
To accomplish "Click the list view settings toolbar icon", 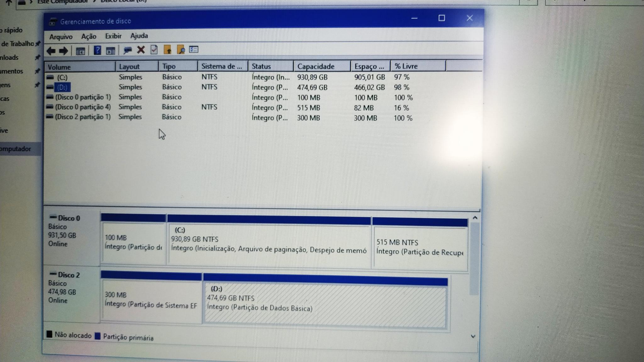I will (194, 50).
